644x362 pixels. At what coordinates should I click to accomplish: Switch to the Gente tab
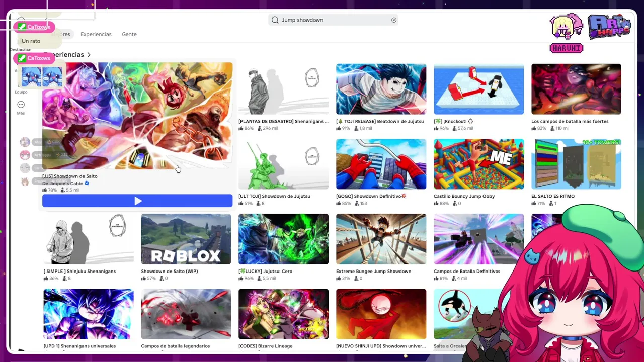pos(129,34)
